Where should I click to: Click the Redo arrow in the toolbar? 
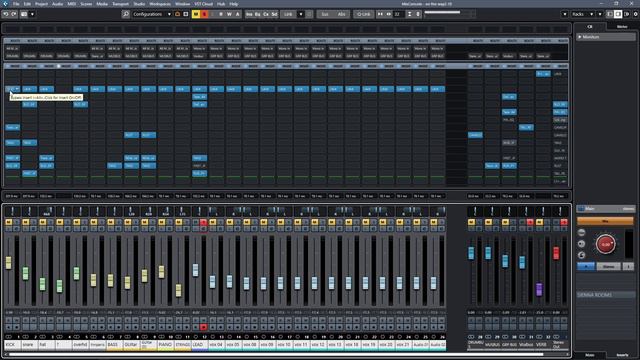pyautogui.click(x=13, y=14)
